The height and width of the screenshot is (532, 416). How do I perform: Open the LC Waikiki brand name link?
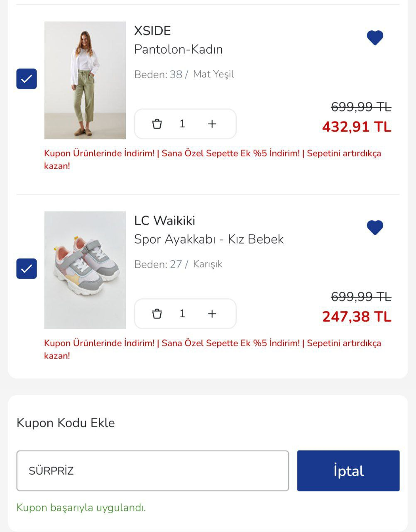tap(165, 221)
